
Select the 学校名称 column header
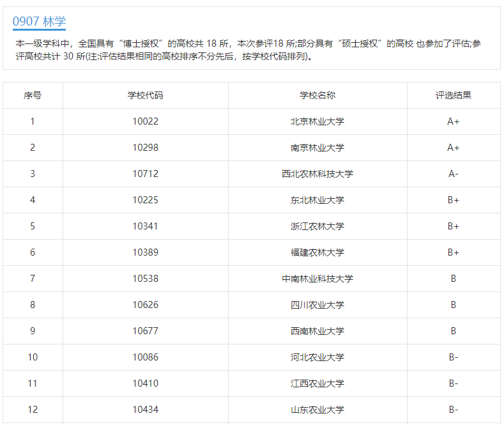317,95
